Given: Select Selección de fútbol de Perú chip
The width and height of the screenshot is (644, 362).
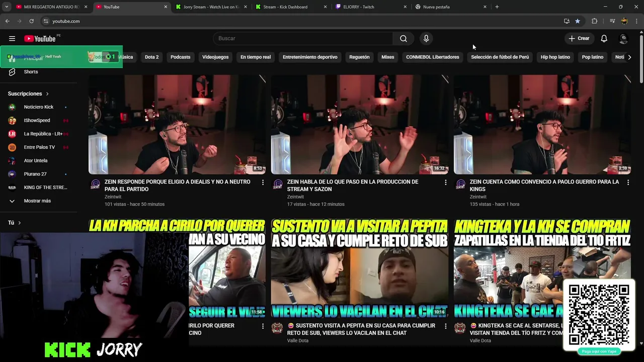Looking at the screenshot, I should click(500, 57).
